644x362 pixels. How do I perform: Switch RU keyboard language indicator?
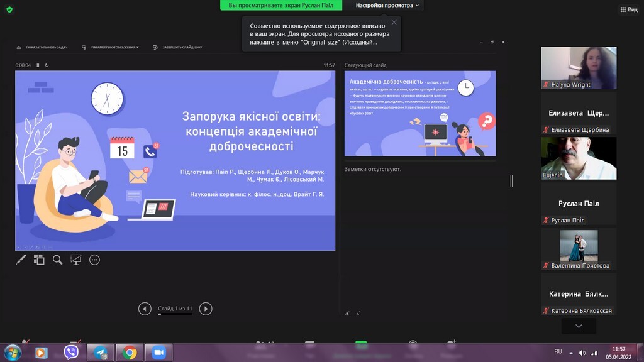point(558,352)
